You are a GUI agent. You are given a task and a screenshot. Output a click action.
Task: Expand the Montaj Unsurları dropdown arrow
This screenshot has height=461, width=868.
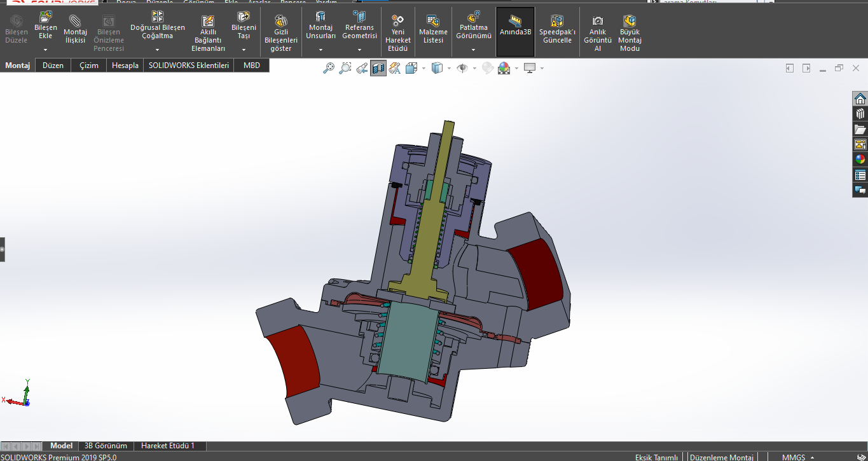point(320,50)
